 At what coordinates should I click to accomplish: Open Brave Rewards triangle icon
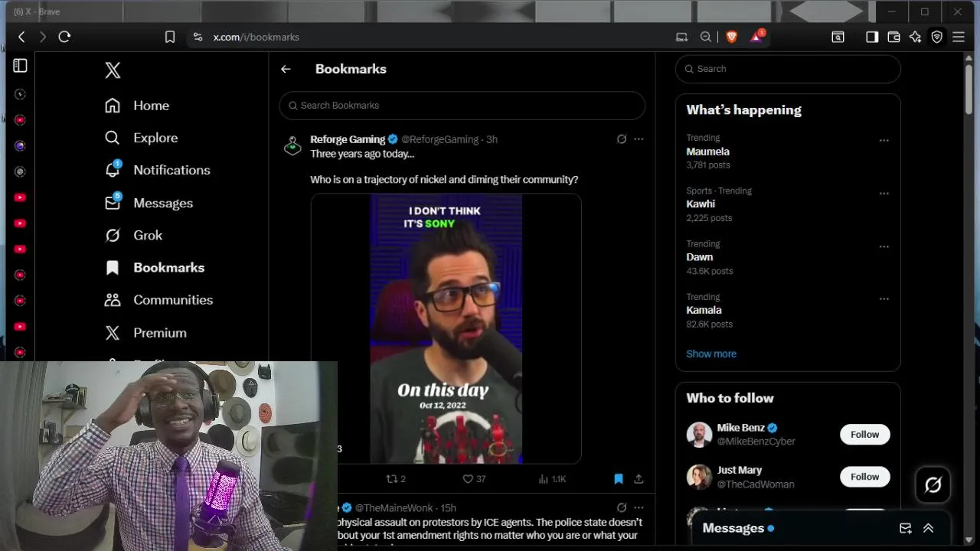(756, 36)
